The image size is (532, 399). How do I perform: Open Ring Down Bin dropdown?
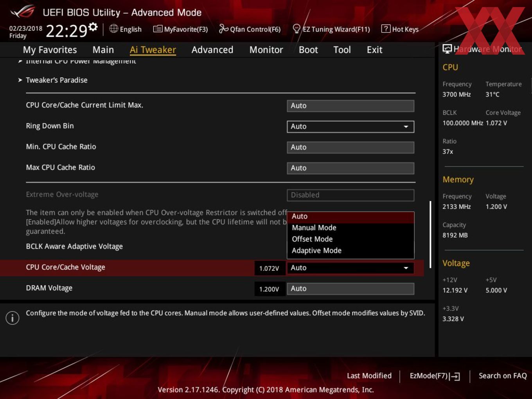(350, 126)
